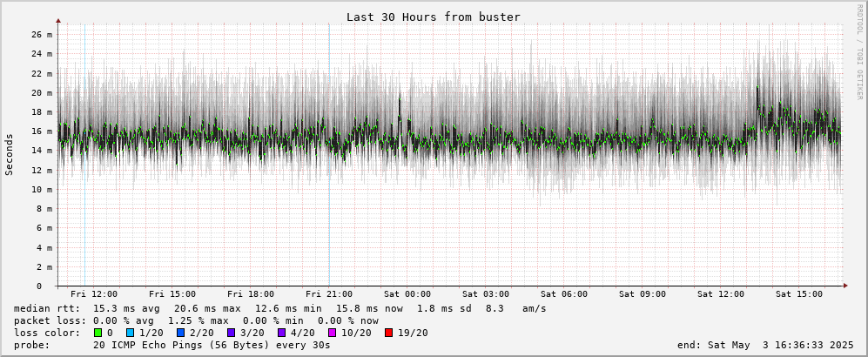Screen dimensions: 868x357
Task: Click the "packet loss:" row label
Action: 50,320
